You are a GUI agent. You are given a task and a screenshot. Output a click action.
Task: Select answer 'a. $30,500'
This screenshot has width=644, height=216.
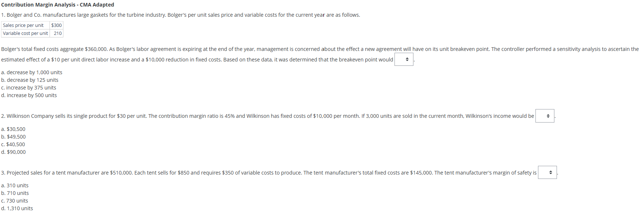click(13, 129)
